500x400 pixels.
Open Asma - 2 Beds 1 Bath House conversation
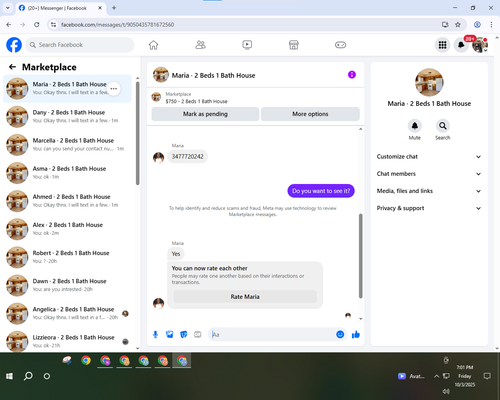pyautogui.click(x=67, y=173)
